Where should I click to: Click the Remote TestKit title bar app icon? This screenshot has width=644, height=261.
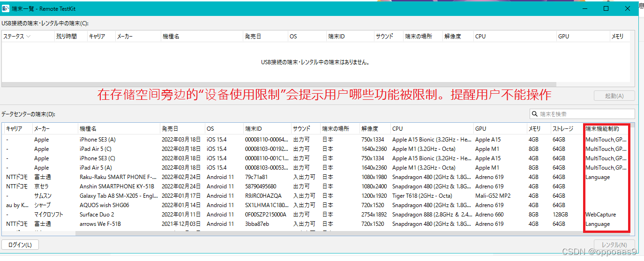coord(6,8)
